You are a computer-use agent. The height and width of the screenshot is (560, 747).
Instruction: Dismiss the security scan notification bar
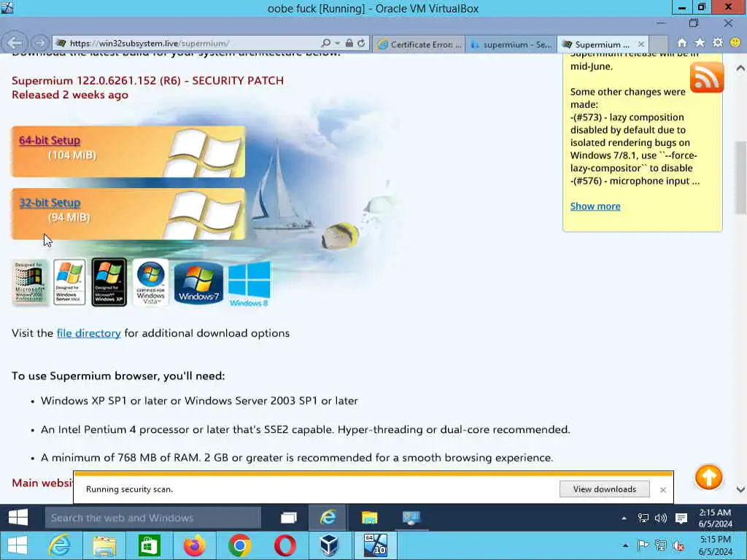click(x=662, y=489)
